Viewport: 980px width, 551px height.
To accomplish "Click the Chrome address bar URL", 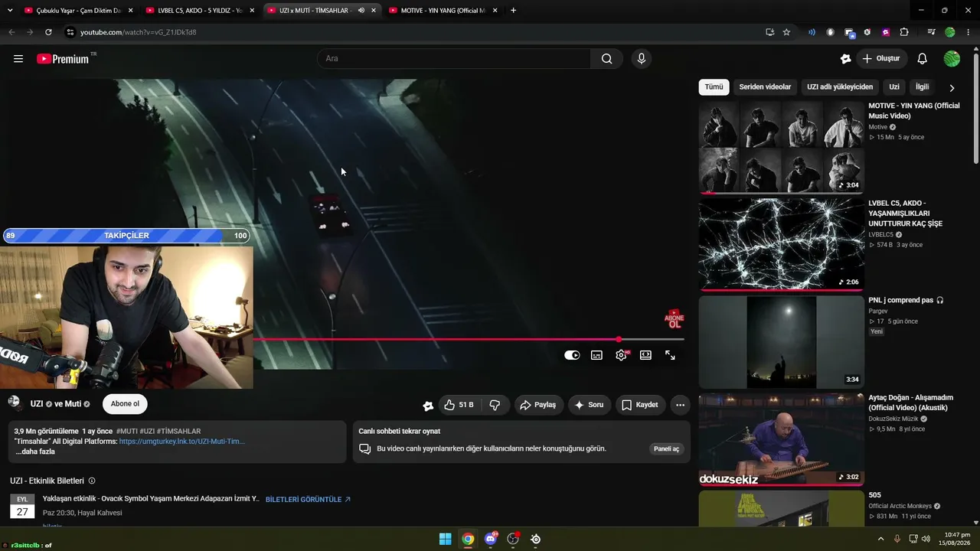I will (x=139, y=32).
